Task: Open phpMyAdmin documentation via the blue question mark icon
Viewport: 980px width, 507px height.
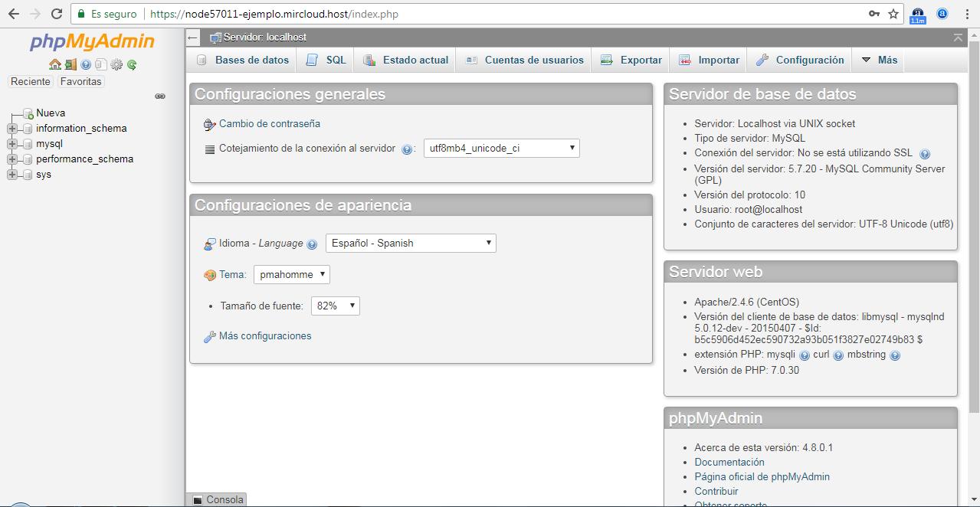Action: click(86, 65)
